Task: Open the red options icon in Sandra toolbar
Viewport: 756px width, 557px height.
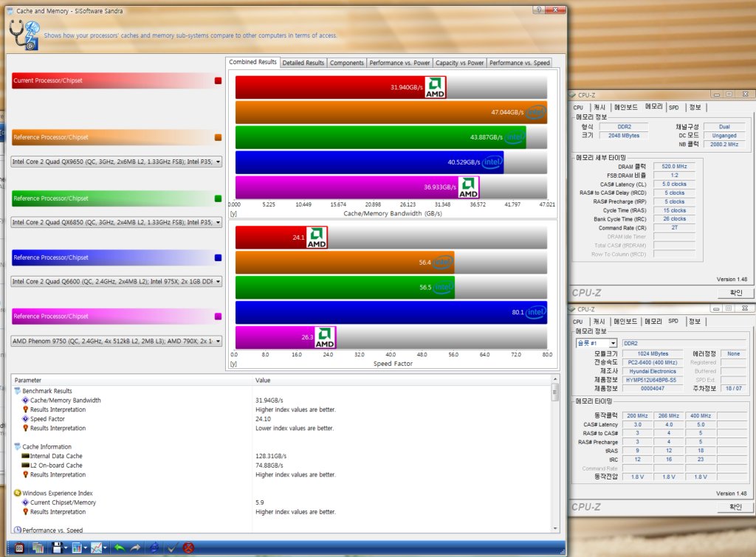Action: [x=18, y=548]
